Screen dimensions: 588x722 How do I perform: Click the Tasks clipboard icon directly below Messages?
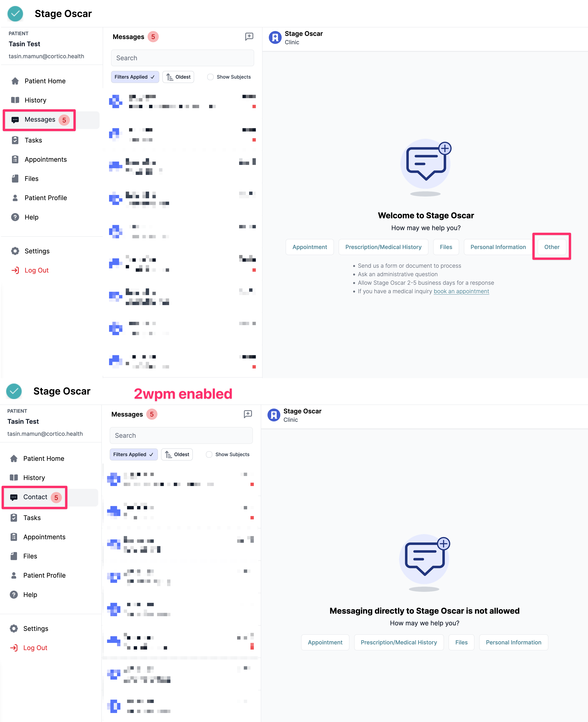click(15, 140)
